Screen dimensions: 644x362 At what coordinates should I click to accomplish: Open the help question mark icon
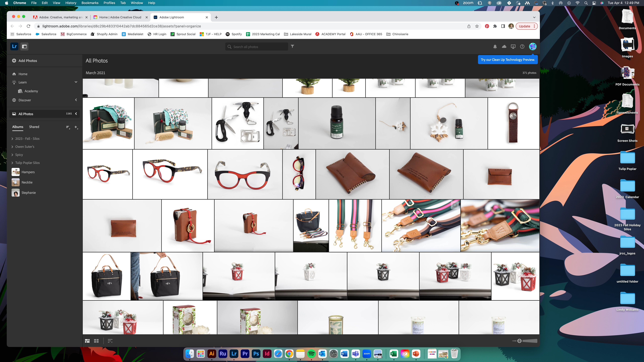522,47
